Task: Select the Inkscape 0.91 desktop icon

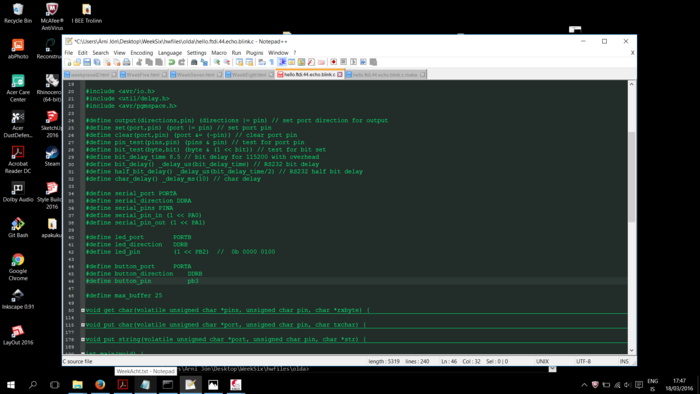Action: (x=18, y=299)
